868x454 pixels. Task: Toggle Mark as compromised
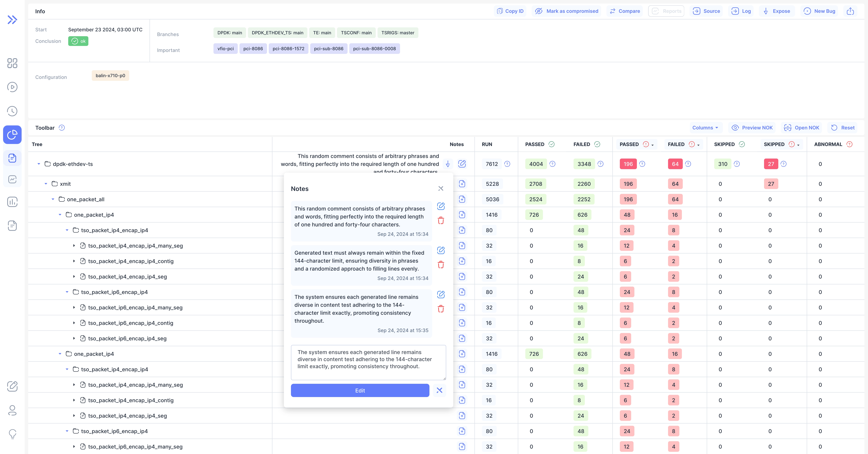(x=567, y=11)
